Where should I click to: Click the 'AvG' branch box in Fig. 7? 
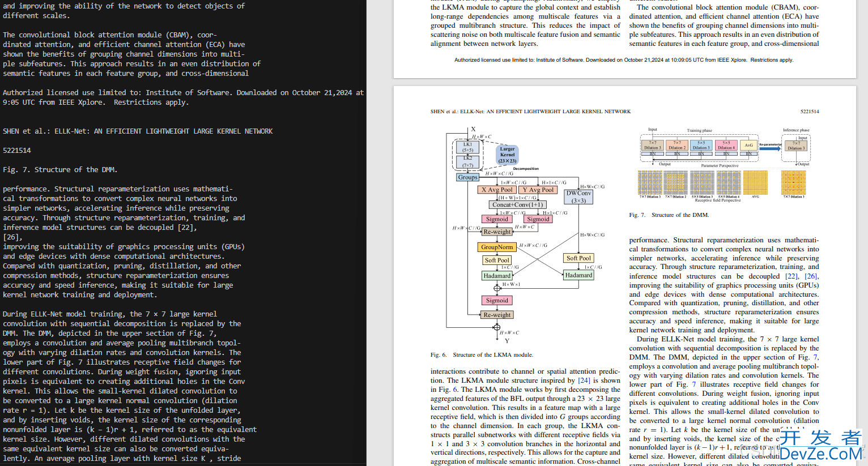tap(748, 146)
